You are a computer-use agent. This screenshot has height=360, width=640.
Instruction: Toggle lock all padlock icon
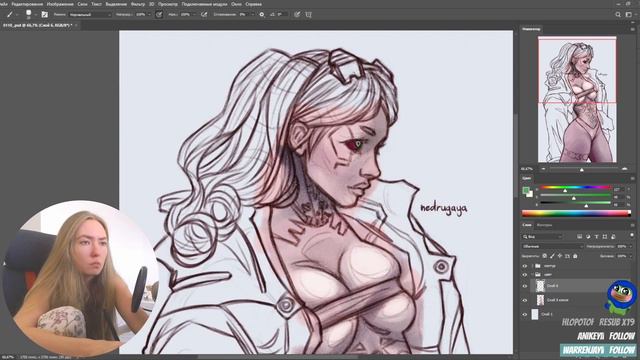[575, 256]
